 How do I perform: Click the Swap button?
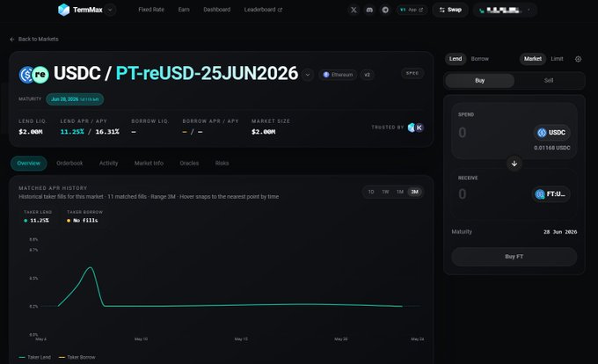[450, 10]
